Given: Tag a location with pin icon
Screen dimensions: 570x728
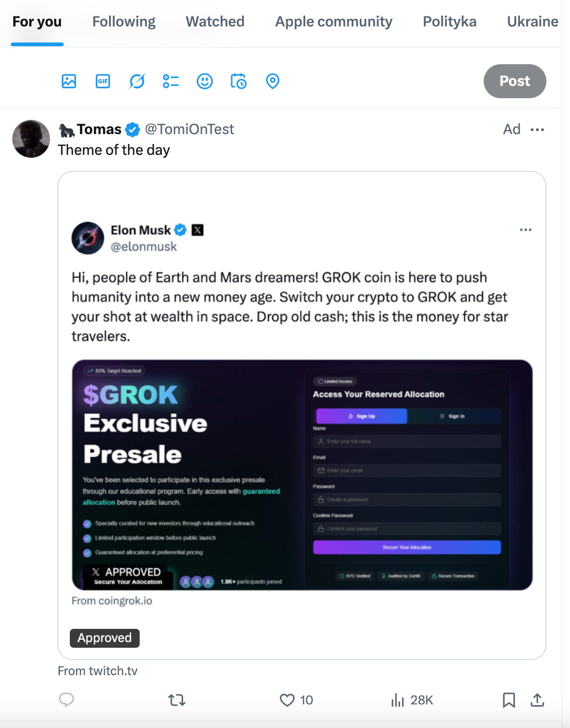Looking at the screenshot, I should click(273, 81).
